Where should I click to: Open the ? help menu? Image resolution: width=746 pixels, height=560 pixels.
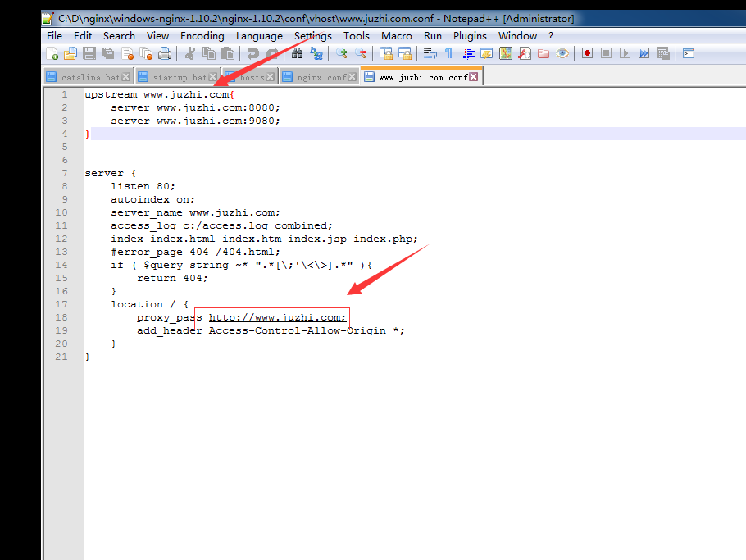pyautogui.click(x=550, y=36)
